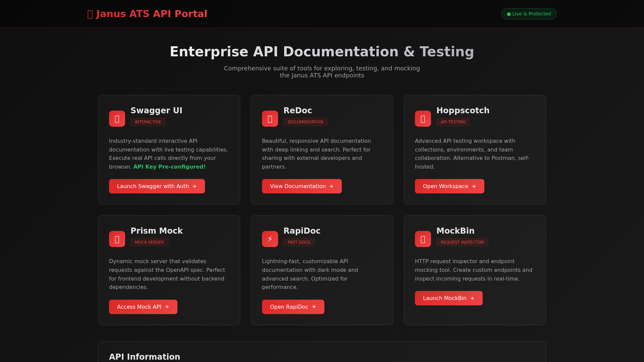Open the View Documentation button
Viewport: 644px width, 362px height.
302,186
